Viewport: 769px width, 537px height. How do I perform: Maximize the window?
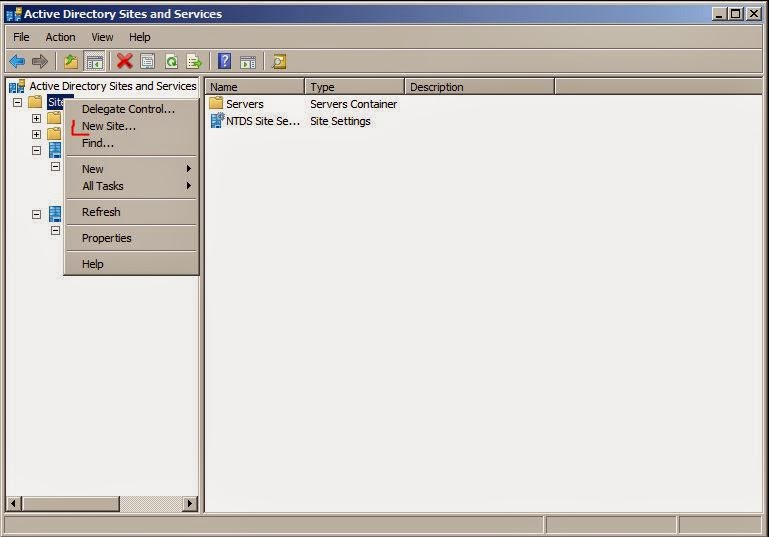click(736, 14)
